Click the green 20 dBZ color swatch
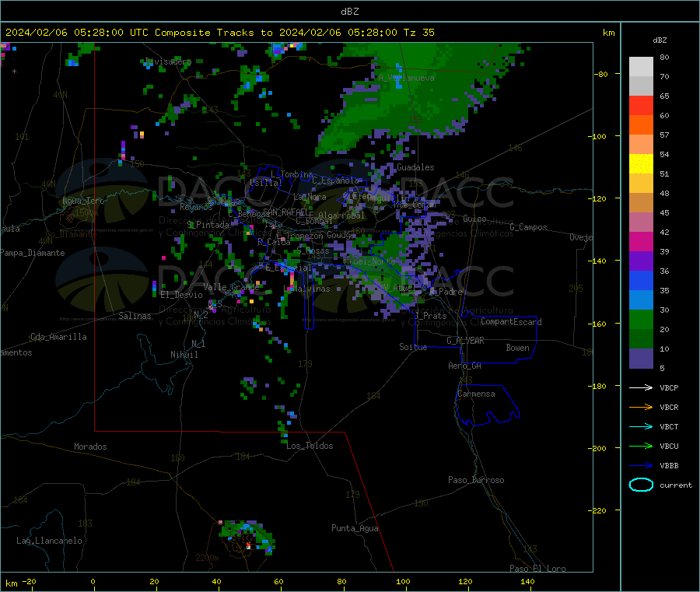The width and height of the screenshot is (700, 592). tap(641, 319)
